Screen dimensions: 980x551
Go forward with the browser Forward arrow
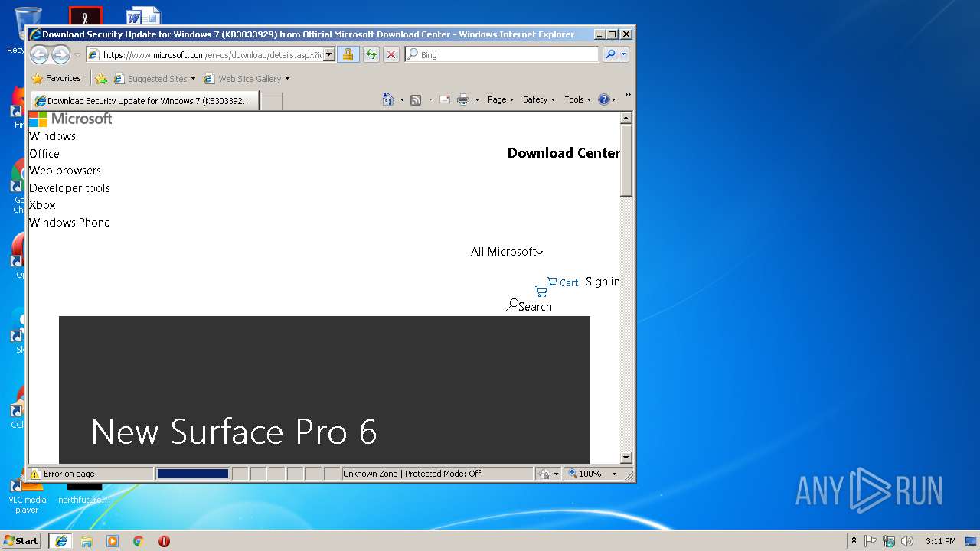coord(60,54)
